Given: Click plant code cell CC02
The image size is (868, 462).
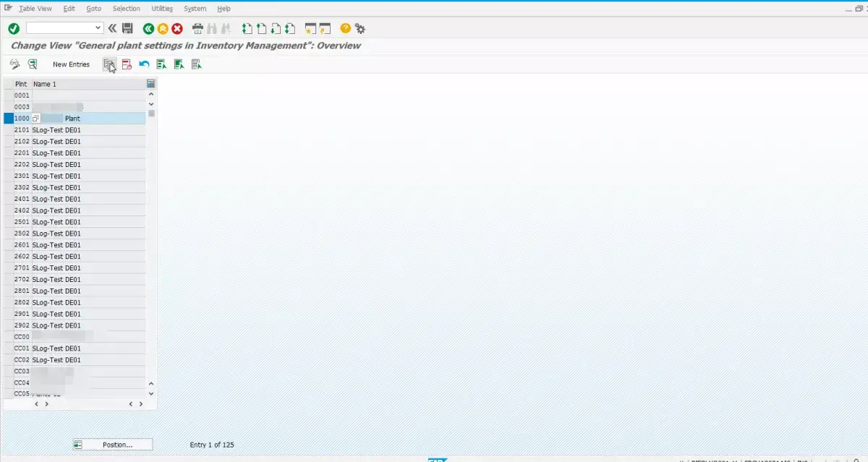Looking at the screenshot, I should tap(22, 360).
